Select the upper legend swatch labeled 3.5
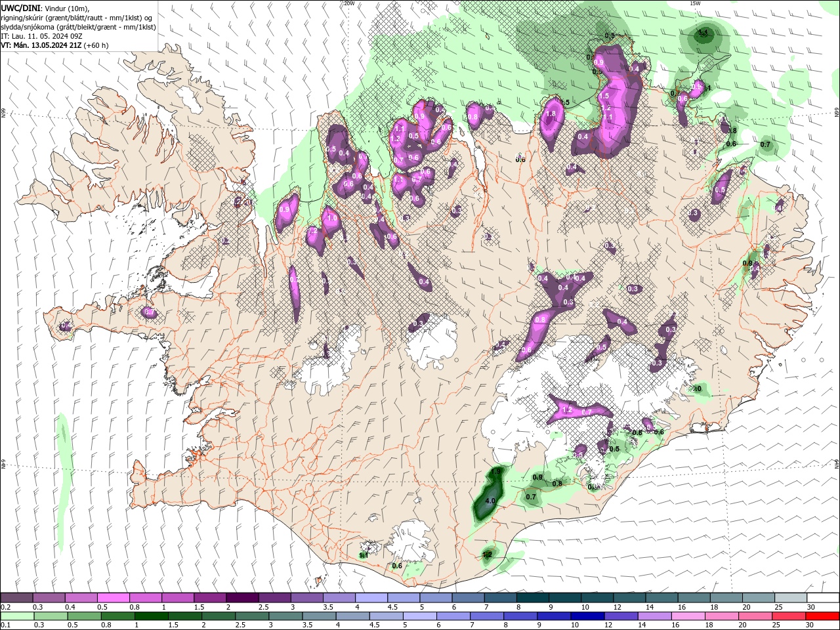This screenshot has height=630, width=840. tap(339, 598)
